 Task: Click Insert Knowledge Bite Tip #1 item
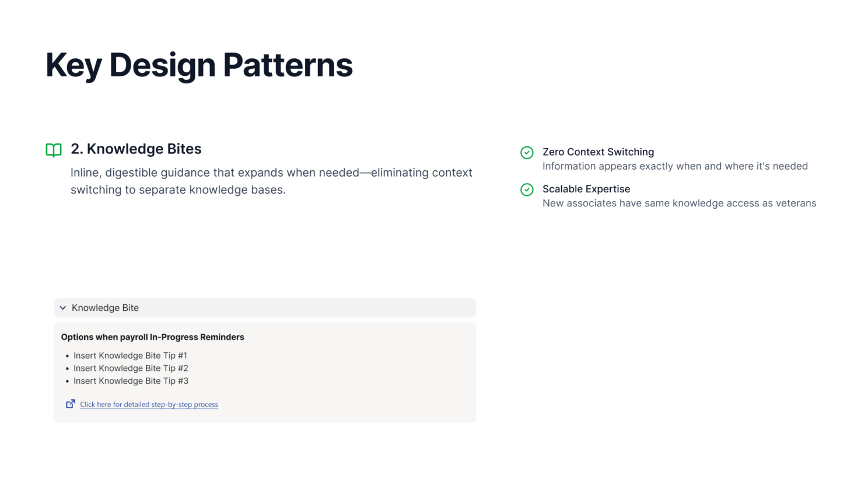point(130,356)
